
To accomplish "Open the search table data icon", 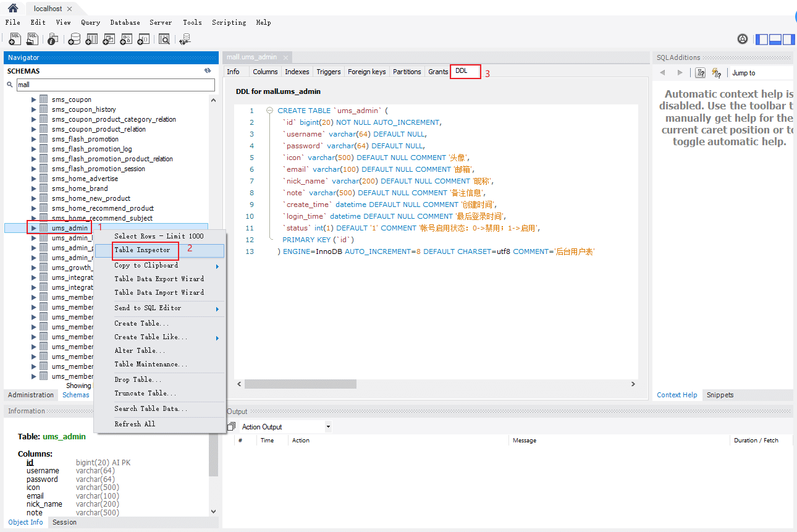I will (164, 39).
